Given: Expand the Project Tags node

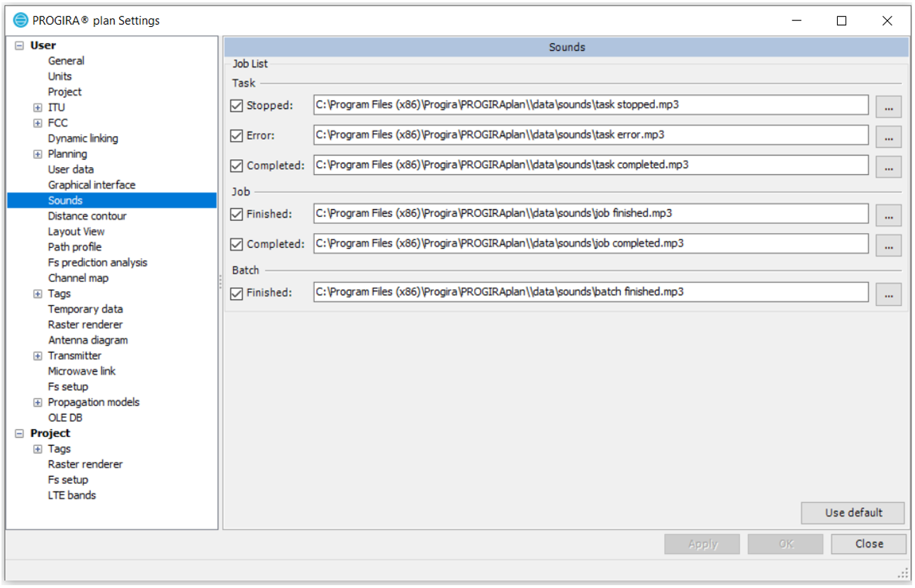Looking at the screenshot, I should pyautogui.click(x=38, y=449).
